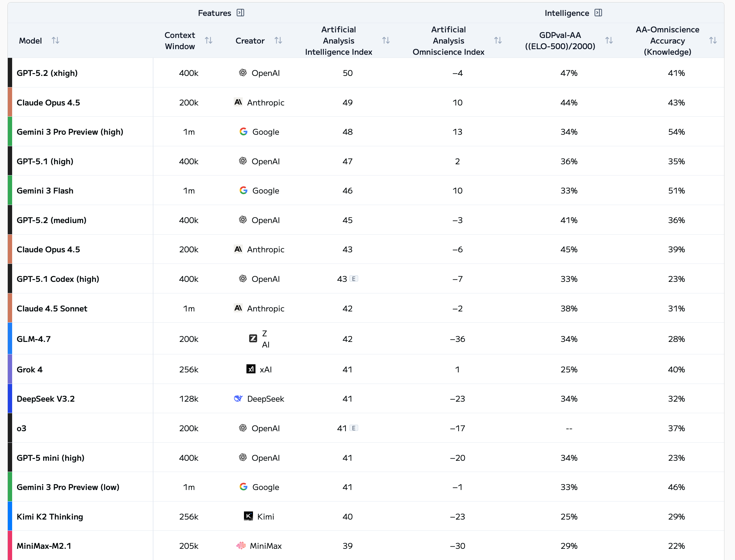Click the E estimate badge on o3 row
The width and height of the screenshot is (735, 560).
[x=354, y=428]
